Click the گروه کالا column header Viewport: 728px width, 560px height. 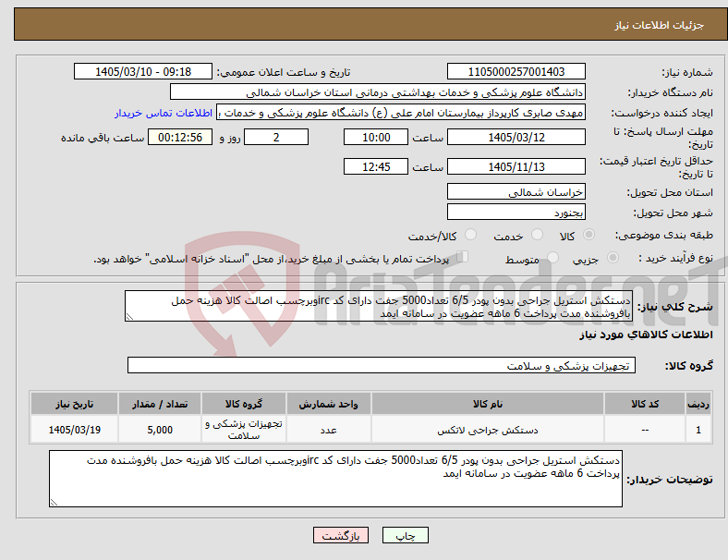[244, 404]
